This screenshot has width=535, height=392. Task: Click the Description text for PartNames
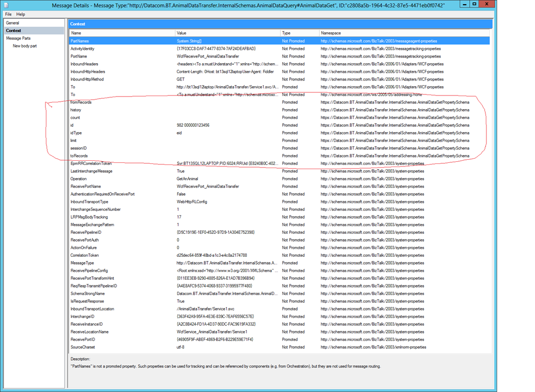point(226,366)
